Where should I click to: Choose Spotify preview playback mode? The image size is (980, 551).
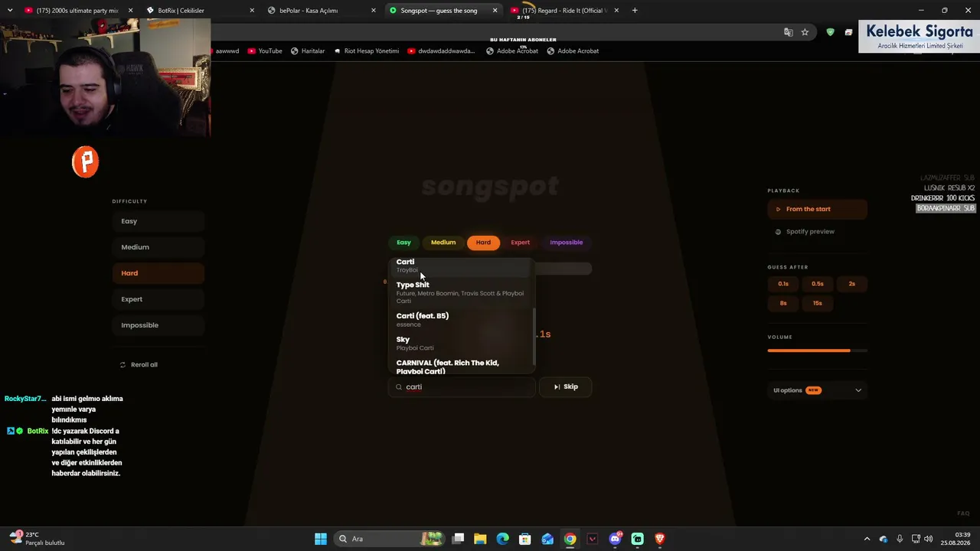click(x=818, y=232)
